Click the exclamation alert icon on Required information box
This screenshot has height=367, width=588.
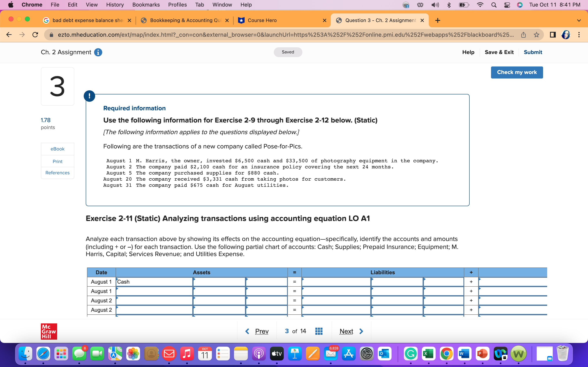tap(89, 96)
